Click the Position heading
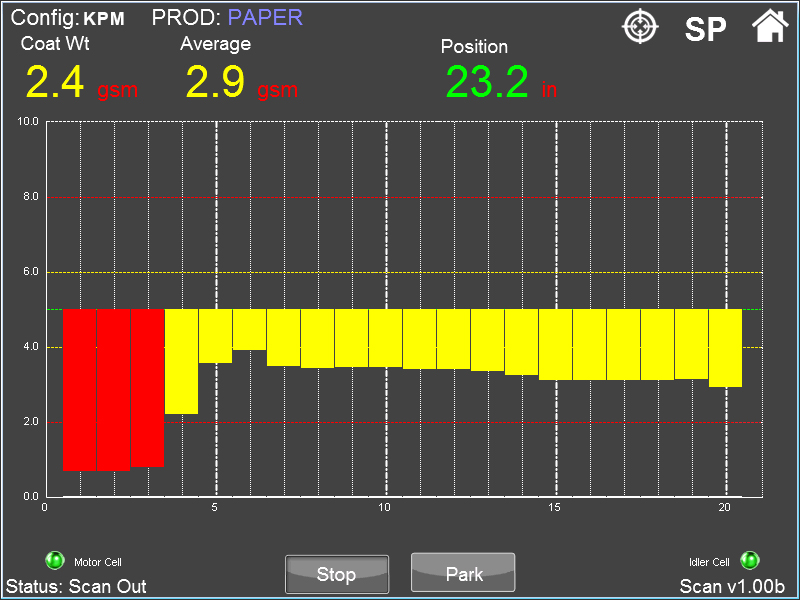 pos(474,46)
